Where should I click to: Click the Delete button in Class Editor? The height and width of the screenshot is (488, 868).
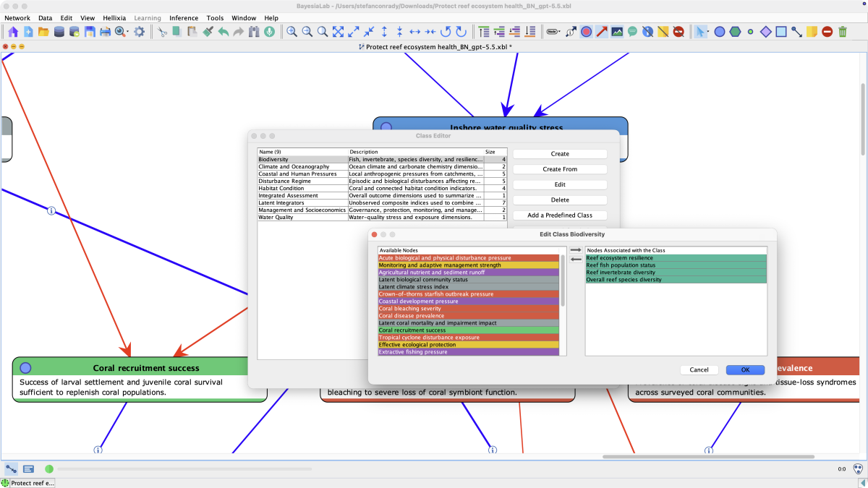pos(560,200)
